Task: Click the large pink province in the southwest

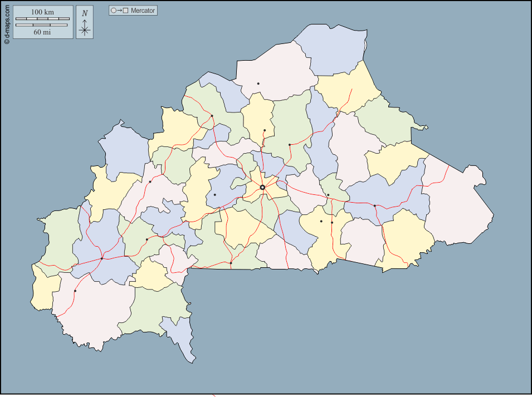Action: 95,312
